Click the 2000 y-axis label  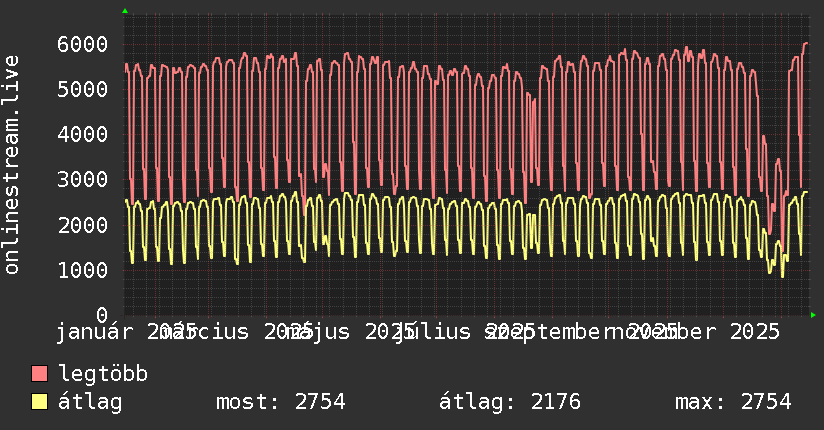tap(83, 226)
